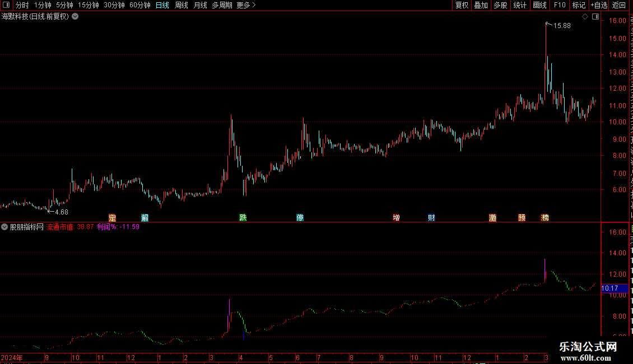This screenshot has width=633, height=364.
Task: Open the 停 event marker
Action: tap(300, 218)
